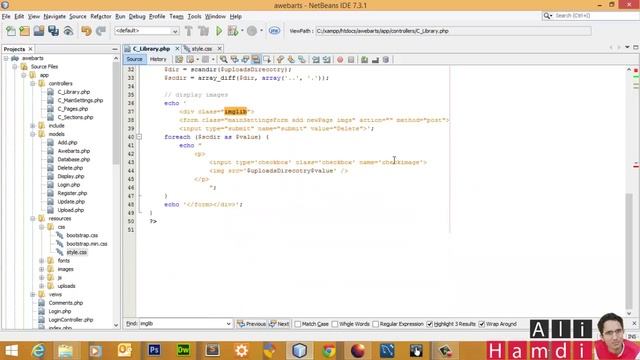
Task: Click the New Project toolbar icon
Action: (24, 31)
